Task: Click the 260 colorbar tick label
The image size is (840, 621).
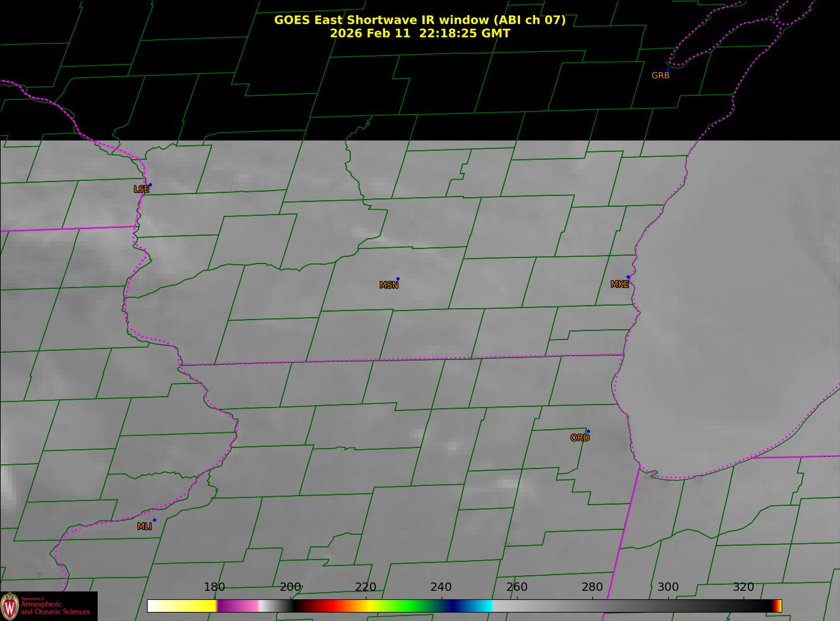Action: click(517, 587)
